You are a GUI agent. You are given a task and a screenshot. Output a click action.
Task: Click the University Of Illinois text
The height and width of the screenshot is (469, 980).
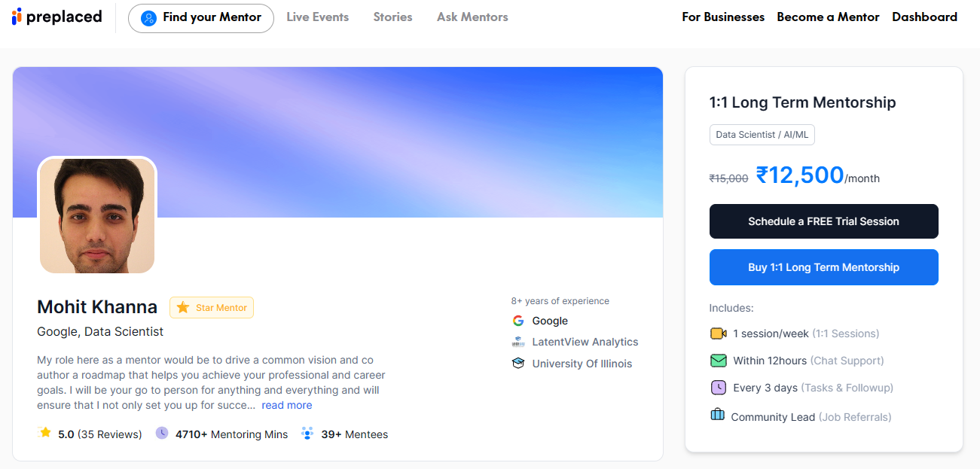(x=582, y=364)
